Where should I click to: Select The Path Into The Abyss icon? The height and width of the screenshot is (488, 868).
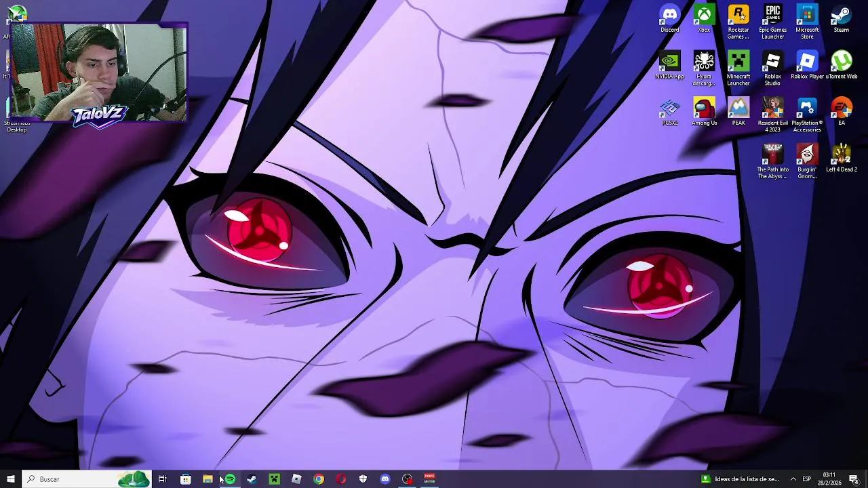(x=772, y=161)
